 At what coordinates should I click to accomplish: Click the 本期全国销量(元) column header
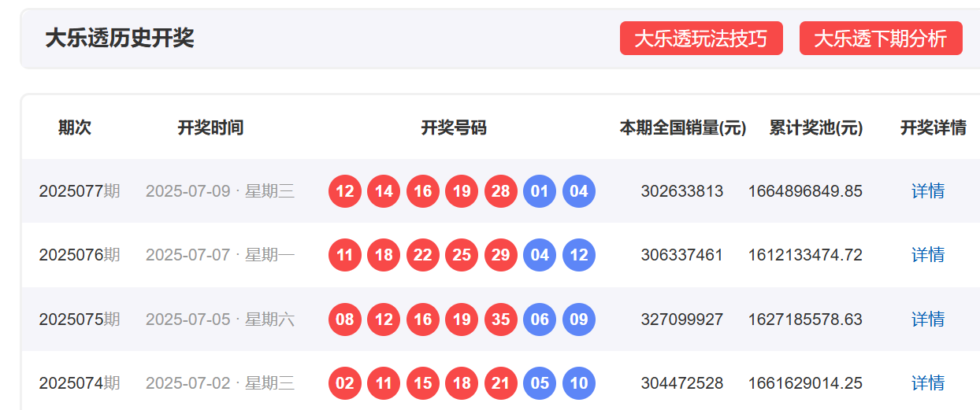click(x=683, y=127)
